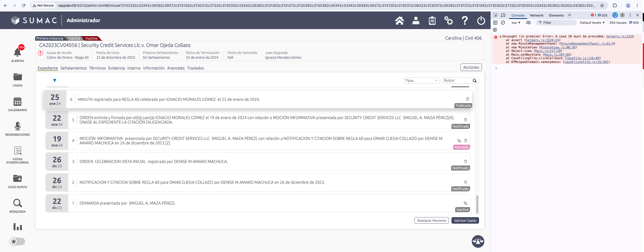Delete the MINUTA entry with trash icon
644x252 pixels.
[x=467, y=99]
